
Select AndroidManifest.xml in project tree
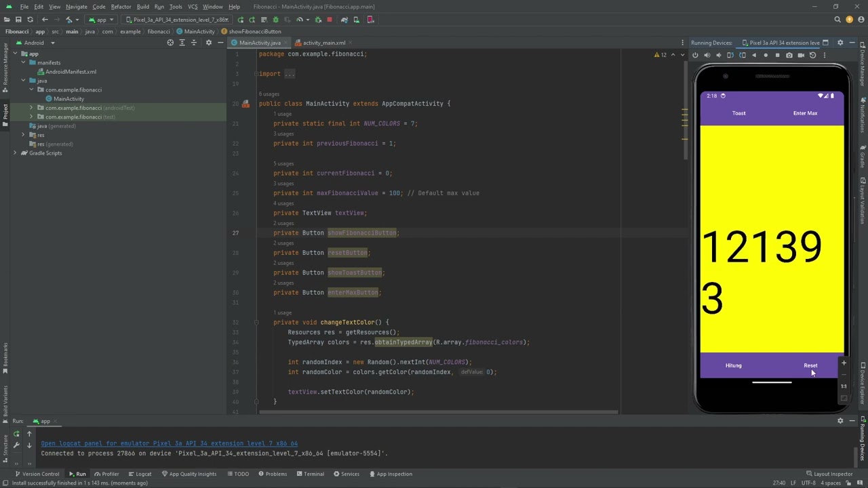(71, 72)
